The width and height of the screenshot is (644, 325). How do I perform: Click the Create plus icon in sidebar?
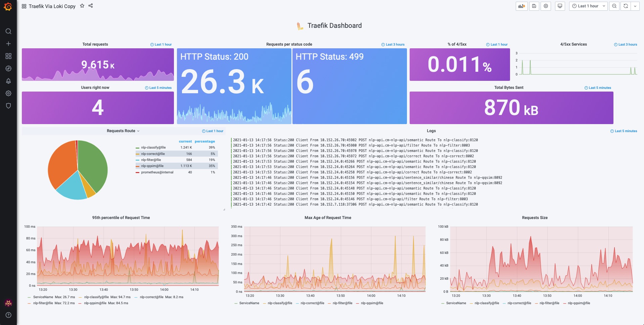(8, 44)
